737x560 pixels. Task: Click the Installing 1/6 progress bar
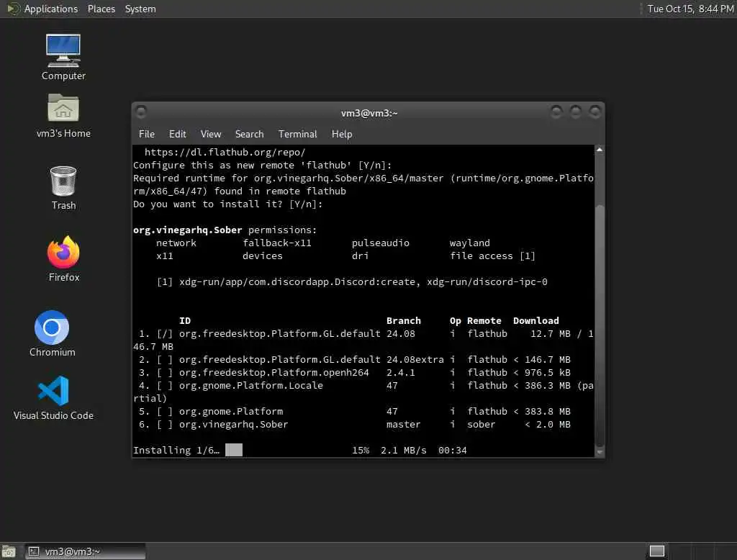tap(234, 450)
